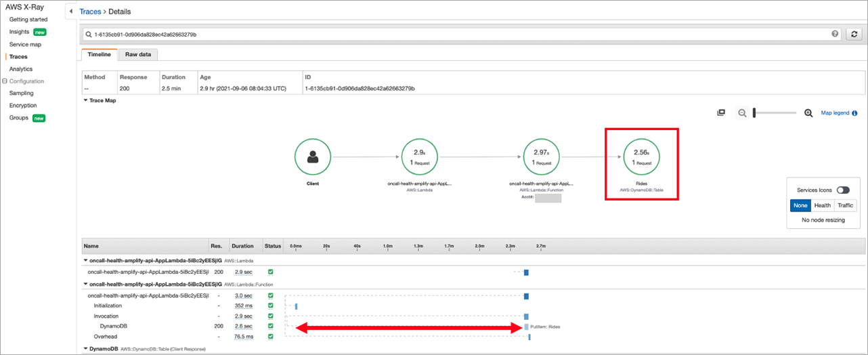
Task: Click green status check in DynamoDB row
Action: pos(271,326)
